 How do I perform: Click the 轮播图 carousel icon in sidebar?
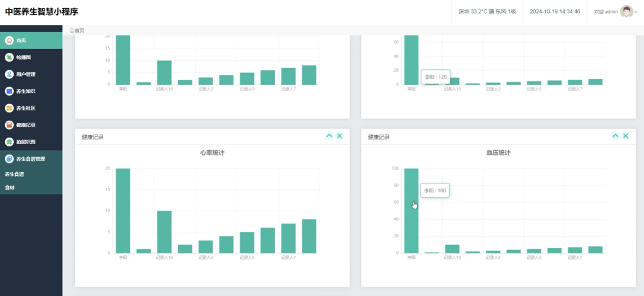point(9,57)
